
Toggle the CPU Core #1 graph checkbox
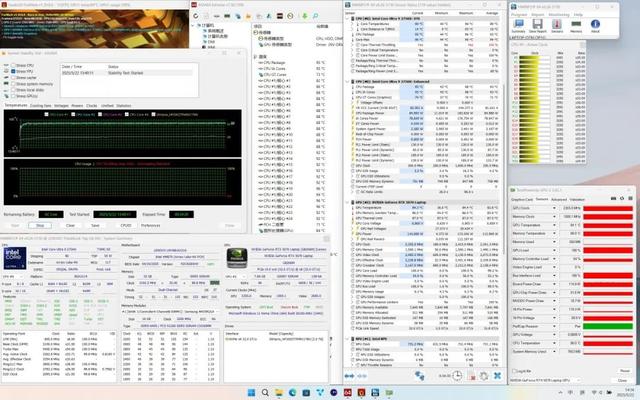point(47,115)
